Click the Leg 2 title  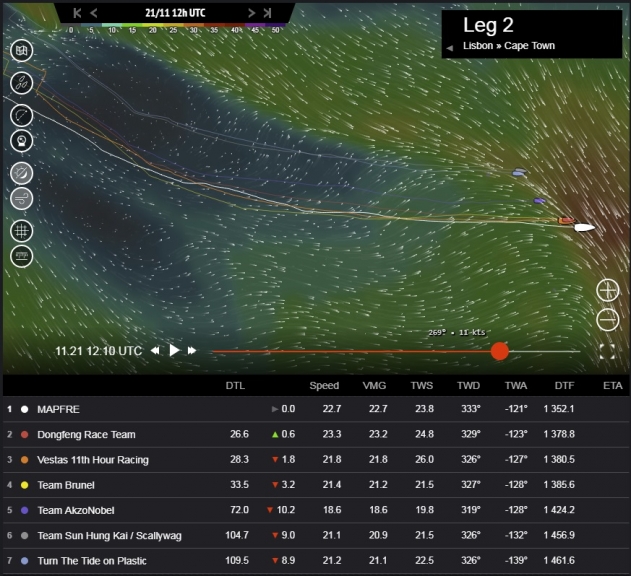488,25
